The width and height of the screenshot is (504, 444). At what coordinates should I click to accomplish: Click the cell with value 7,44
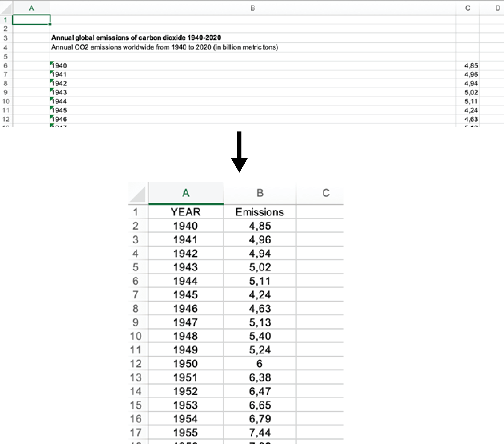pyautogui.click(x=260, y=432)
